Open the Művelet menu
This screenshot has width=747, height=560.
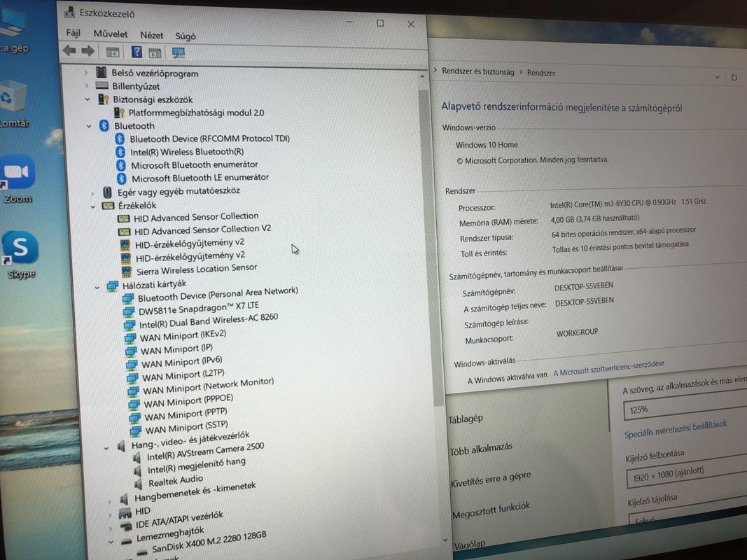111,34
